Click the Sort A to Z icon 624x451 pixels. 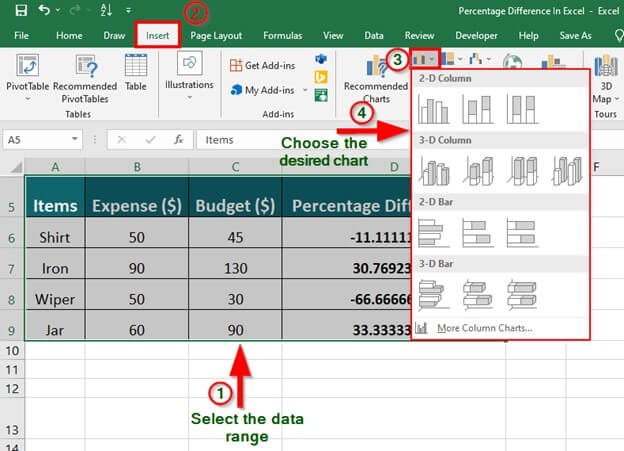pos(106,10)
